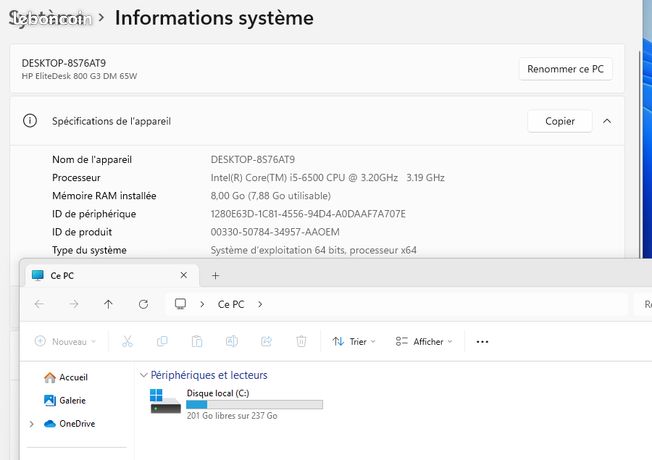This screenshot has width=652, height=460.
Task: Refresh the Ce PC folder view
Action: [x=143, y=304]
